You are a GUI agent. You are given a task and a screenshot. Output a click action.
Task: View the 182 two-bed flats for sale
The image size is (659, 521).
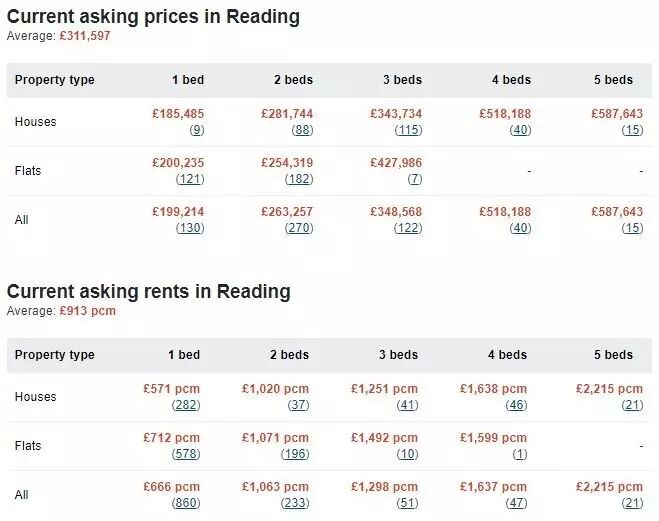click(x=299, y=179)
